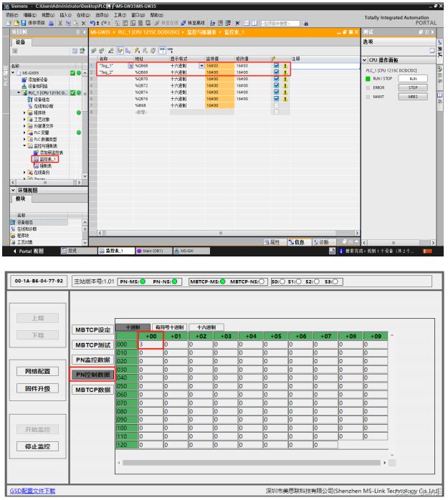The height and width of the screenshot is (500, 448).
Task: Open 设备组态 under PLC_1 in project tree
Action: pyautogui.click(x=42, y=100)
